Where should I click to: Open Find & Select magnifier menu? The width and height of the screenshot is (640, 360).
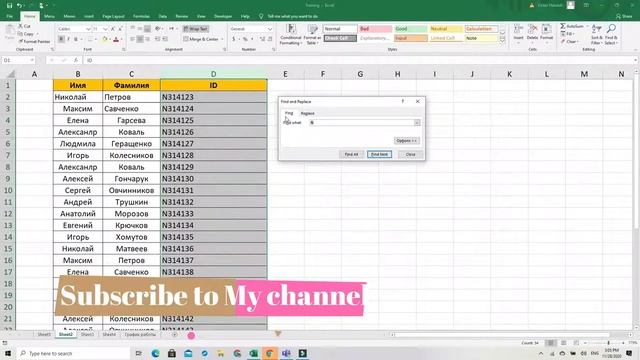tap(611, 34)
